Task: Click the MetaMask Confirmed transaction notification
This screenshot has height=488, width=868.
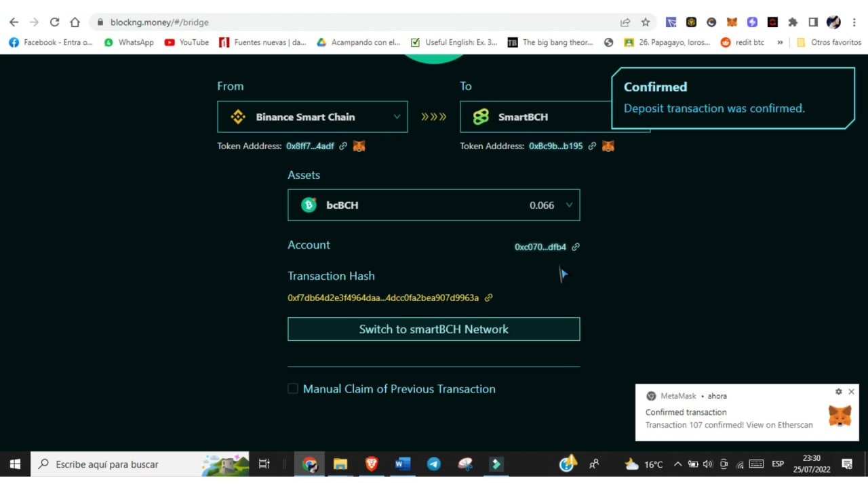Action: point(747,412)
